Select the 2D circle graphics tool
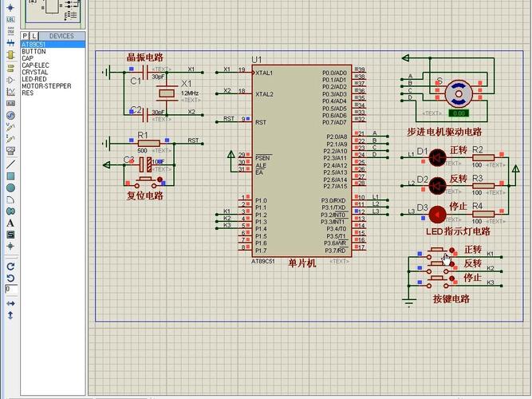Screen dimensions: 532x399 coord(10,188)
